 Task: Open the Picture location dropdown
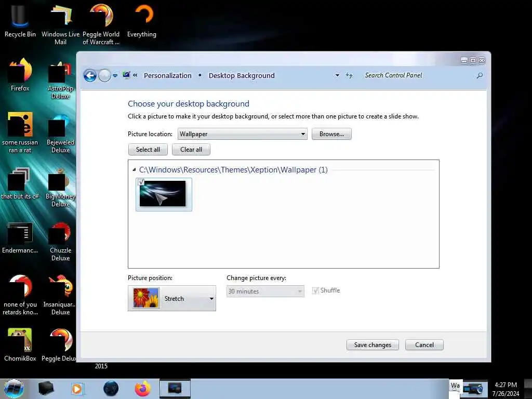coord(242,134)
